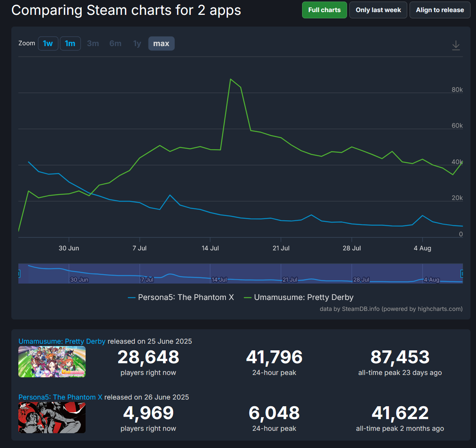Toggle Persona5: The Phantom X series legend
The height and width of the screenshot is (448, 476).
point(181,298)
